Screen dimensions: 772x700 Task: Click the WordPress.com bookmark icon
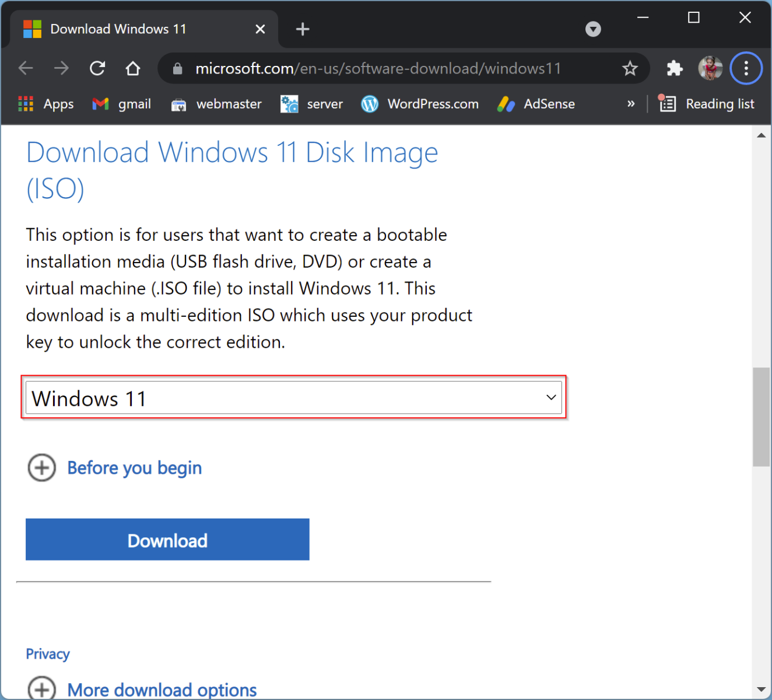coord(370,104)
